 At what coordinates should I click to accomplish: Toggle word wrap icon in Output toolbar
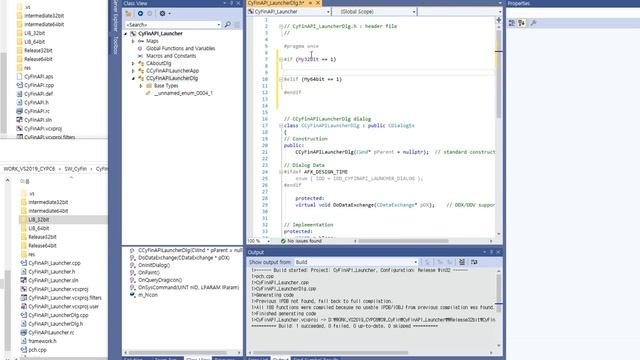click(474, 262)
